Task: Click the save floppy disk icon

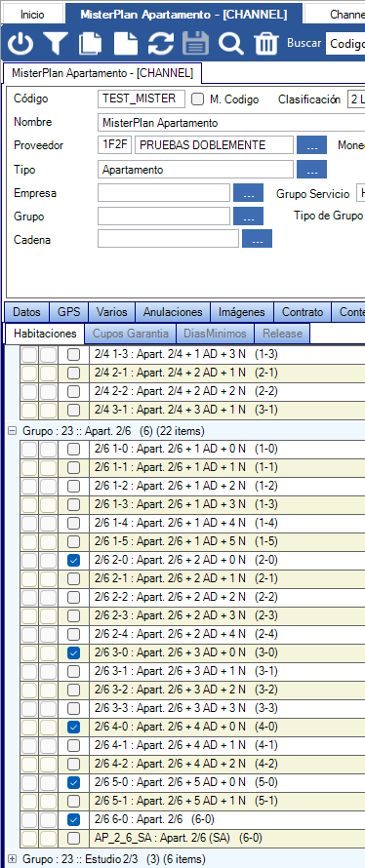Action: (195, 43)
